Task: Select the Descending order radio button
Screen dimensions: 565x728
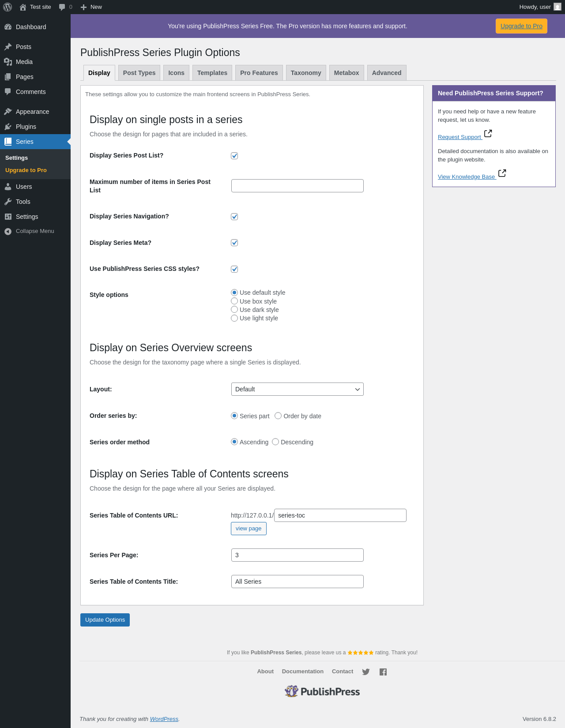Action: [x=275, y=442]
